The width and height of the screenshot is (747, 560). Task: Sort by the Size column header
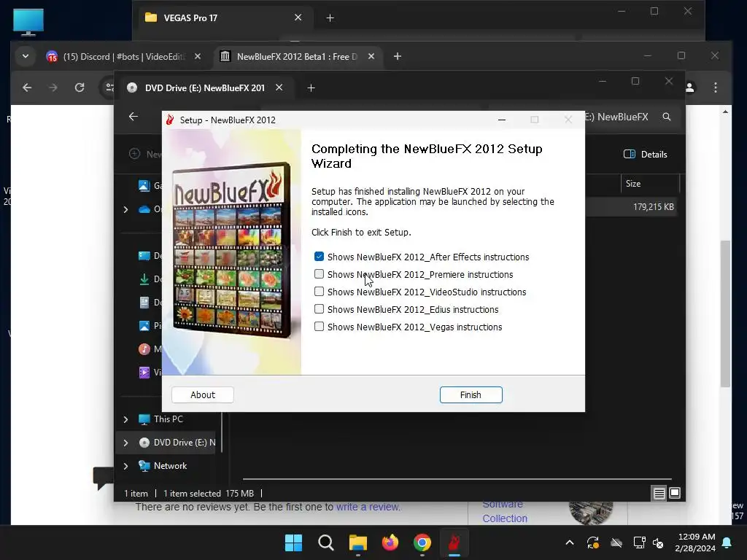(x=650, y=184)
